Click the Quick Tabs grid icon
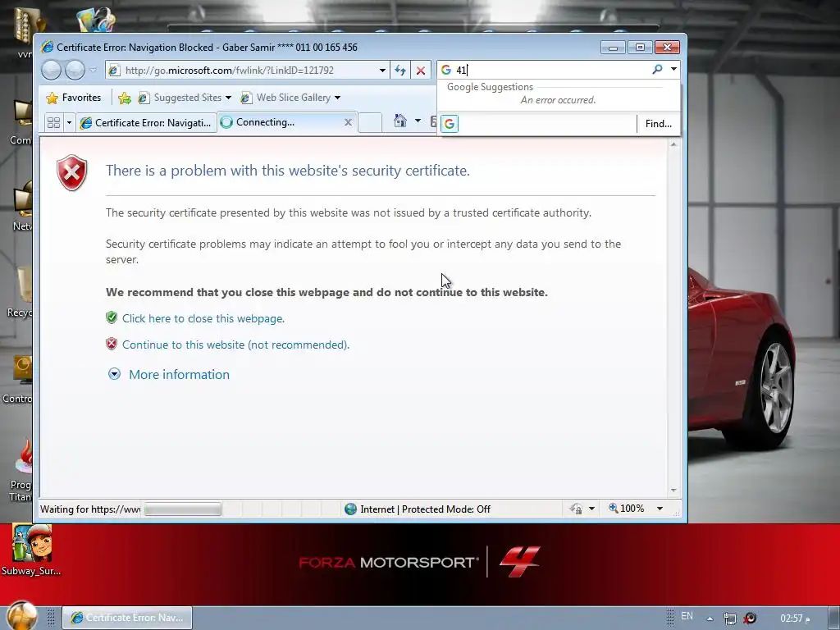 (x=53, y=123)
